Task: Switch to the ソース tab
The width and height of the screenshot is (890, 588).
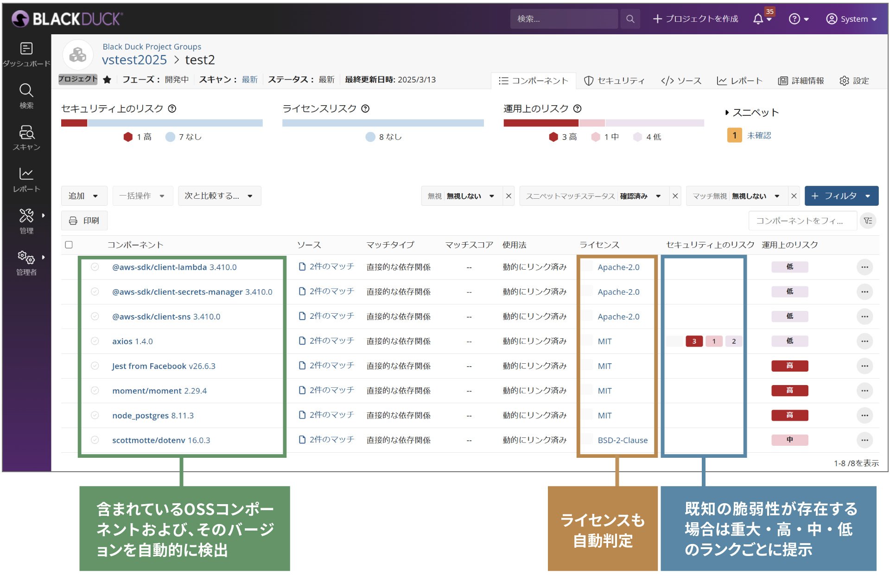Action: coord(681,81)
